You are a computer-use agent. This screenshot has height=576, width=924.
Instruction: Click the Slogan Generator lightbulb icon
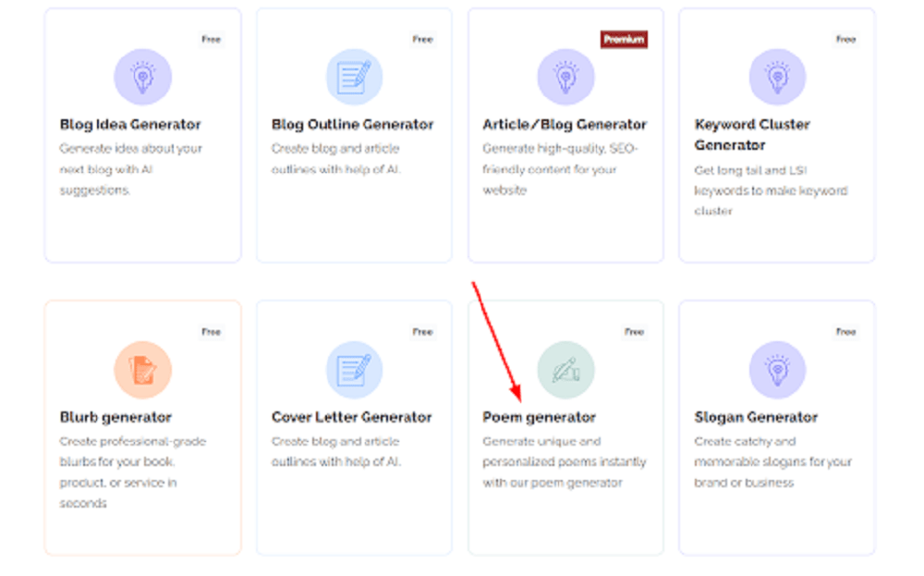coord(777,370)
